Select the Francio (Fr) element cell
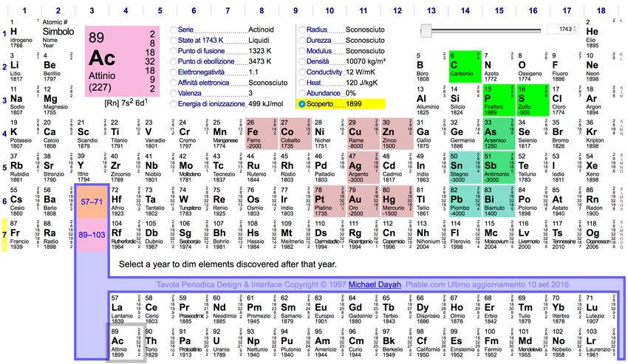This screenshot has height=364, width=628. pos(24,235)
